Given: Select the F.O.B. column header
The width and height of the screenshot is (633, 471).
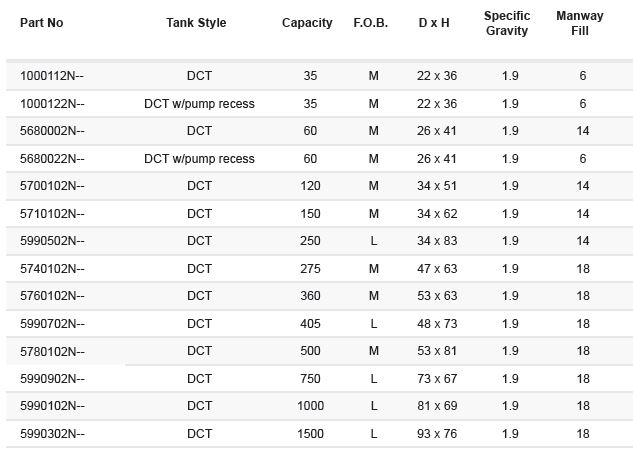Looking at the screenshot, I should click(x=371, y=23).
